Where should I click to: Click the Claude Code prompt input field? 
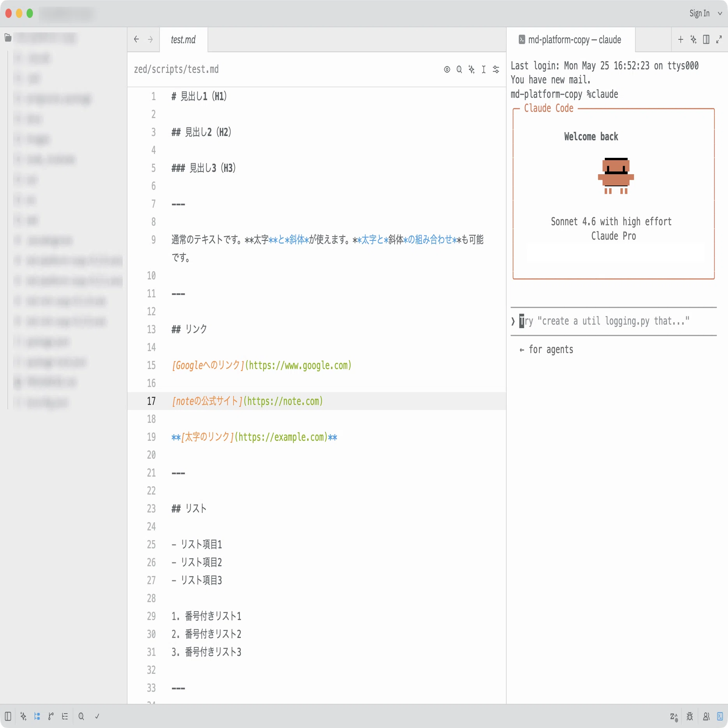coord(613,321)
